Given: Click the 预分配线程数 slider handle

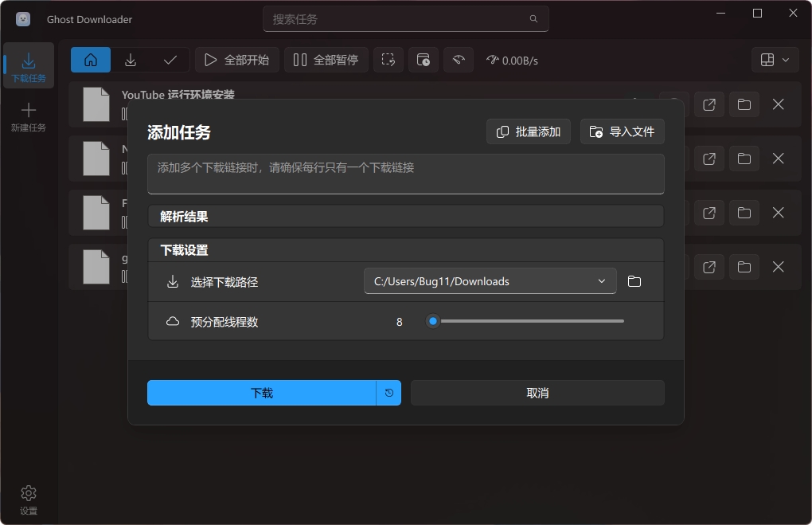Looking at the screenshot, I should point(433,321).
